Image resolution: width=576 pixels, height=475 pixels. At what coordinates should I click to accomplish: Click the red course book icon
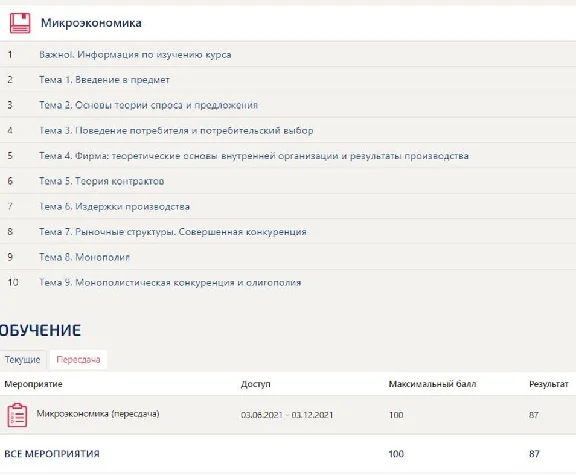point(20,23)
